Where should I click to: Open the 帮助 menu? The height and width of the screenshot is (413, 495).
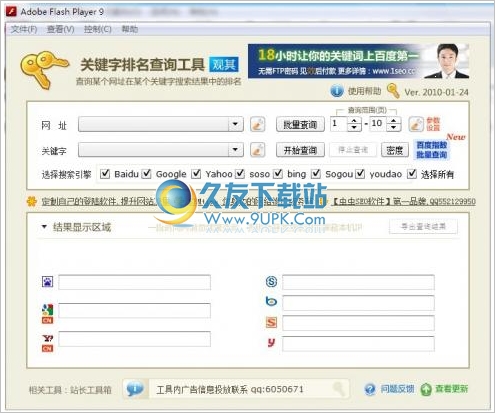pyautogui.click(x=130, y=29)
